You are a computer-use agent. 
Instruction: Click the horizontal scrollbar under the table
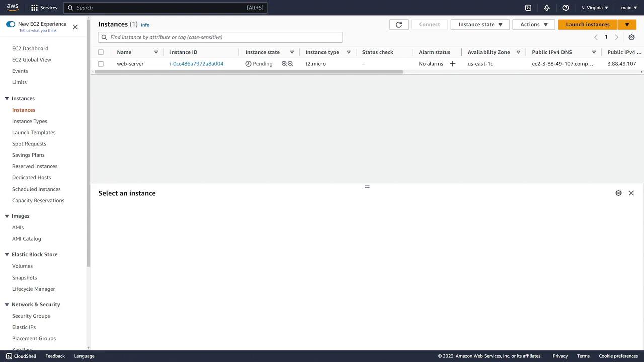(x=249, y=72)
